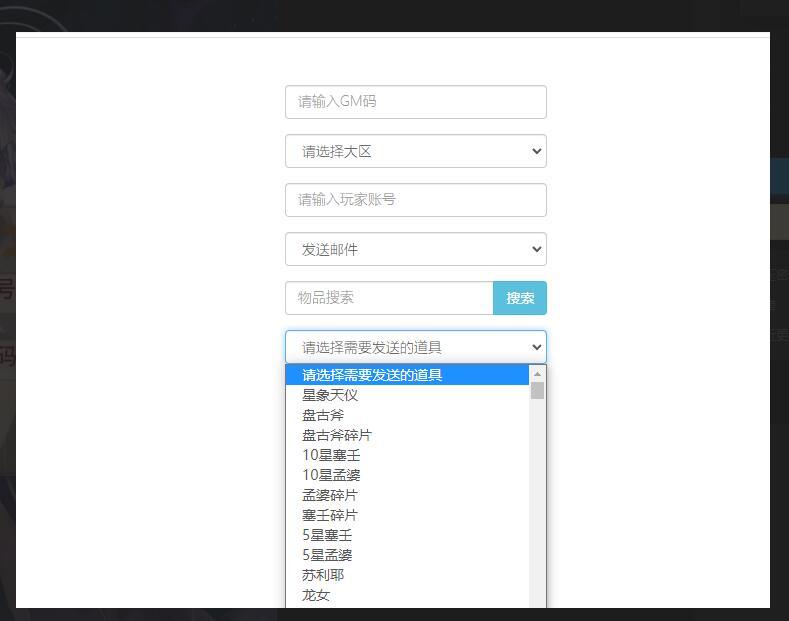Select the 5星孟婆 item
Image resolution: width=789 pixels, height=621 pixels.
point(327,555)
